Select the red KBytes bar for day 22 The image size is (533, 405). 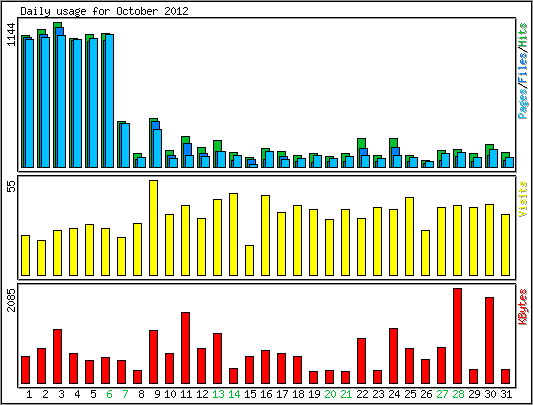point(361,361)
